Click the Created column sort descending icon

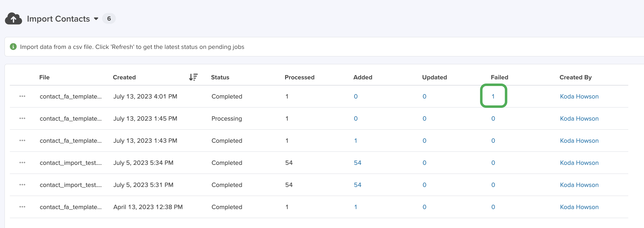[x=193, y=77]
